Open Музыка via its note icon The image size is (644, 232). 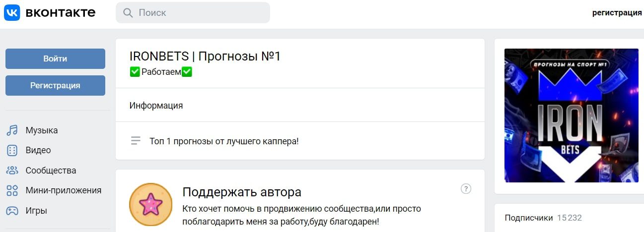click(12, 130)
